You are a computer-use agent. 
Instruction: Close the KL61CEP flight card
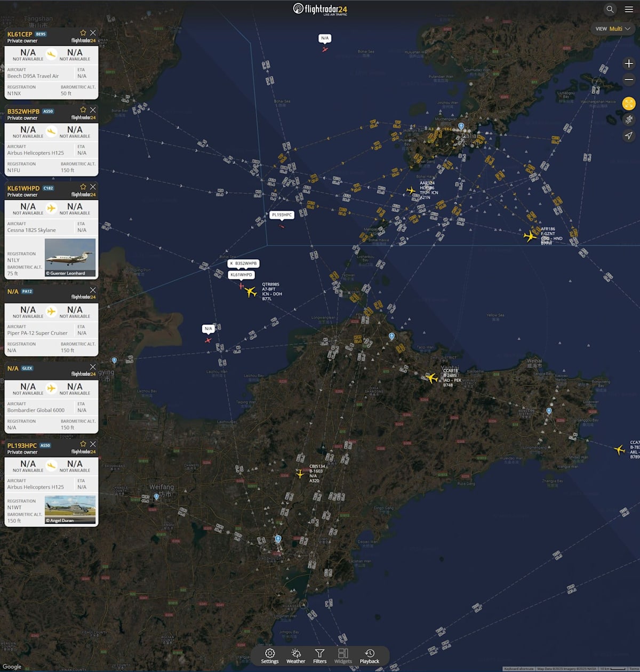tap(93, 33)
